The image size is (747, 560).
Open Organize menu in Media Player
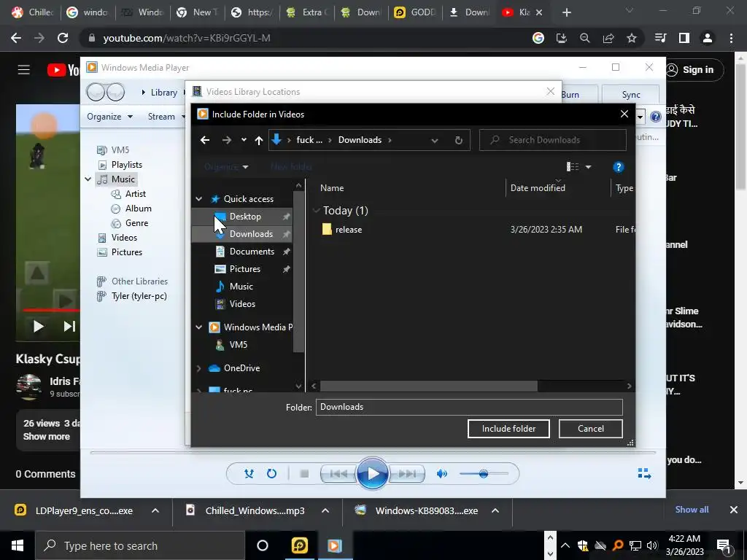(109, 117)
